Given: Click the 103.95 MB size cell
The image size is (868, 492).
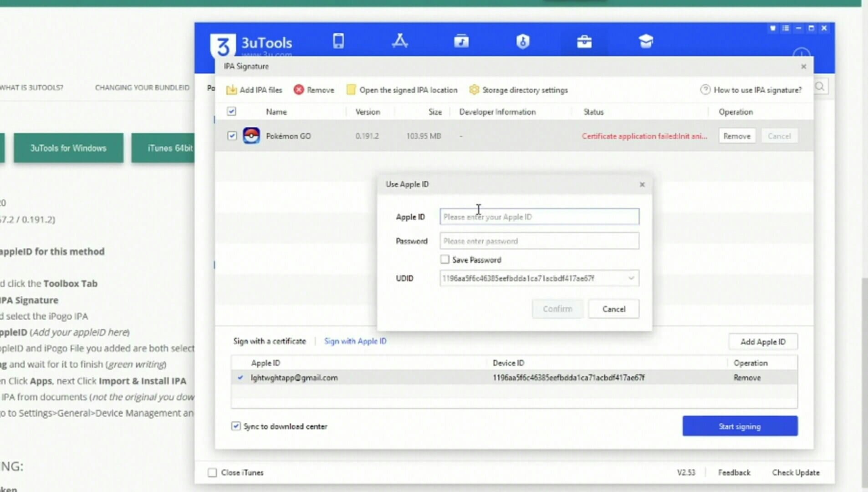Looking at the screenshot, I should coord(424,136).
